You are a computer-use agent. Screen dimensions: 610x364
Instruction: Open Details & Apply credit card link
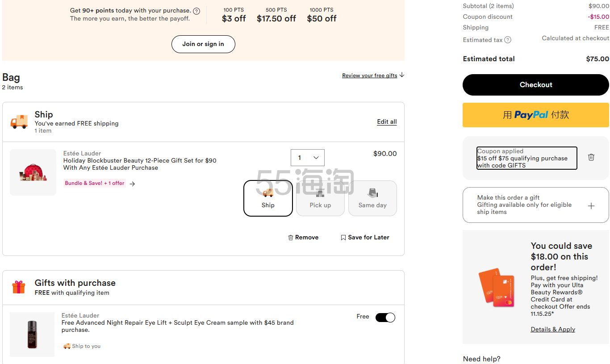(x=552, y=330)
